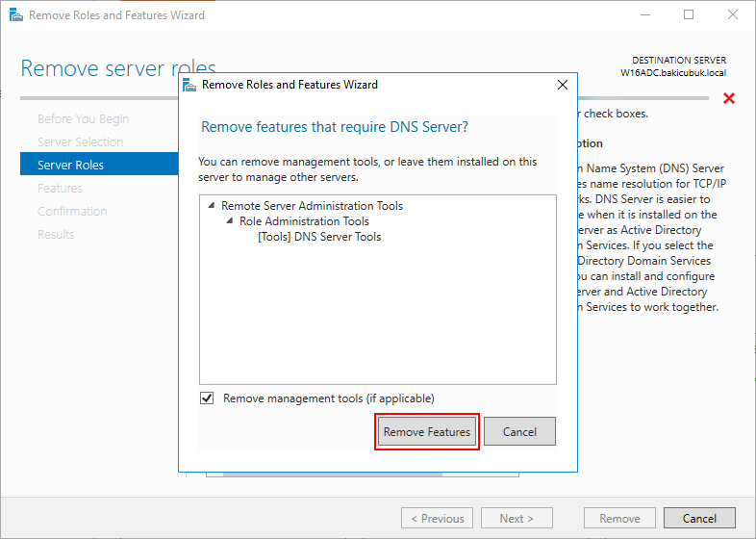Click the horizontal scrollbar under the dialog

(x=333, y=475)
